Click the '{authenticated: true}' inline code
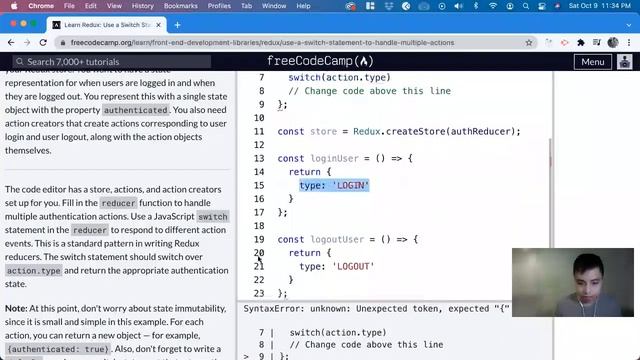Viewport: 640px width, 360px height. [x=58, y=349]
